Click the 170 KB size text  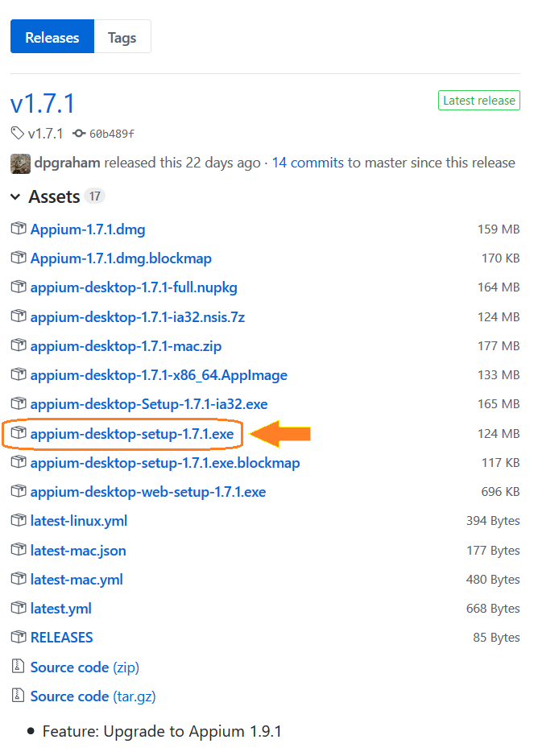[501, 258]
